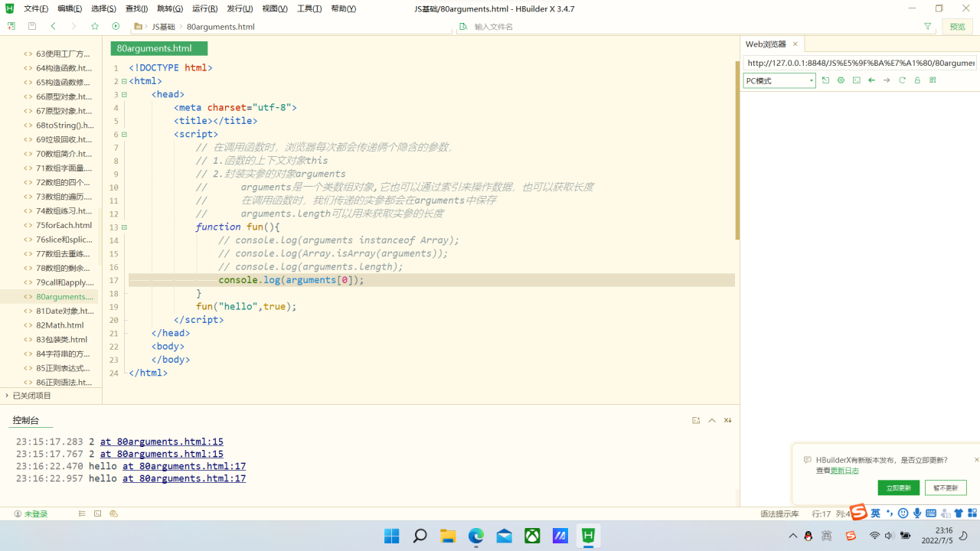Viewport: 980px width, 551px height.
Task: Clear console using the X-arrow icon
Action: click(x=727, y=420)
